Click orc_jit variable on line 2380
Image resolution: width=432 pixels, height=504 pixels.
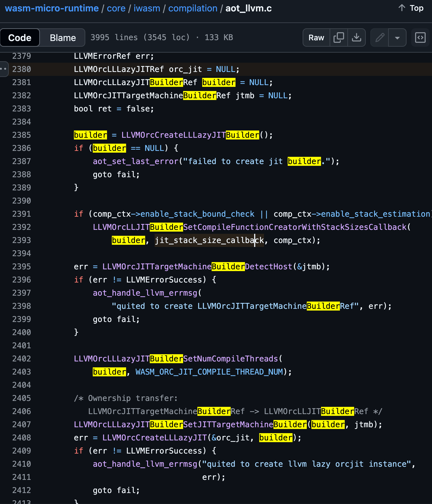(185, 69)
